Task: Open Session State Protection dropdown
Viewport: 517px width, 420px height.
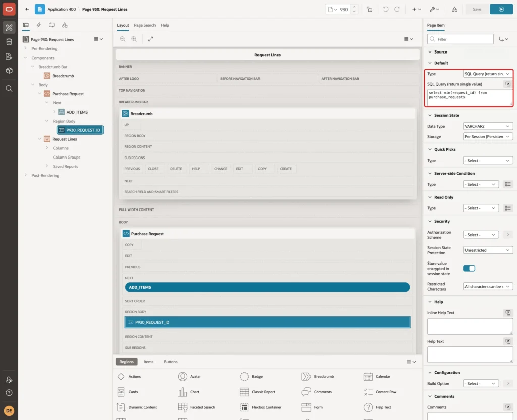Action: (488, 250)
